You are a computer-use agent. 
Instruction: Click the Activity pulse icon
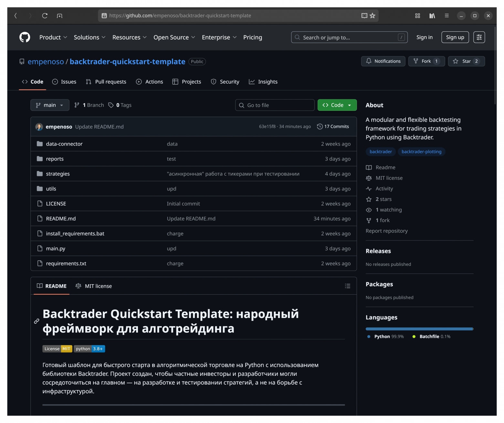pyautogui.click(x=369, y=189)
